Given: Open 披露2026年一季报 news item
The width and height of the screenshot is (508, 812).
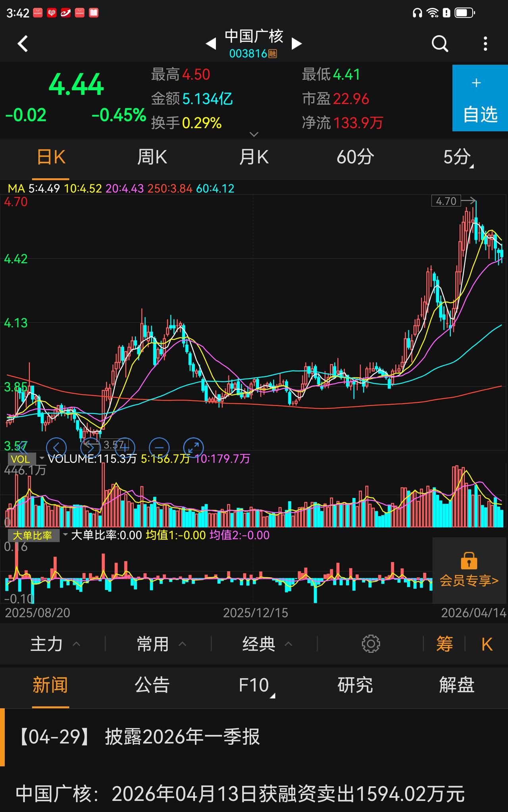Looking at the screenshot, I should click(254, 737).
